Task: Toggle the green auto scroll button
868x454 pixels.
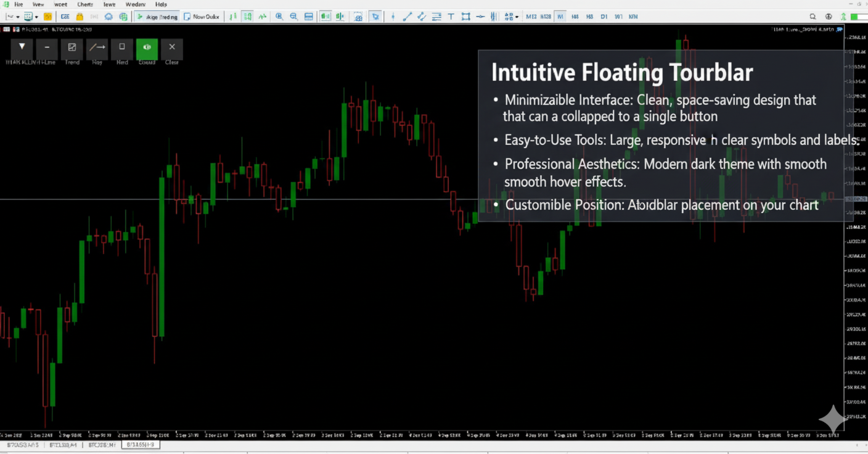Action: tap(325, 17)
